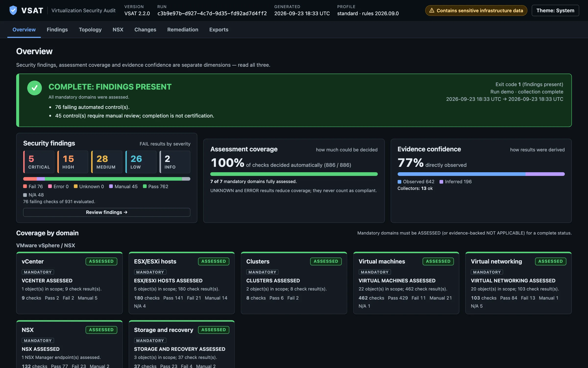Click the 100% coverage figure
The height and width of the screenshot is (368, 588).
click(x=227, y=162)
